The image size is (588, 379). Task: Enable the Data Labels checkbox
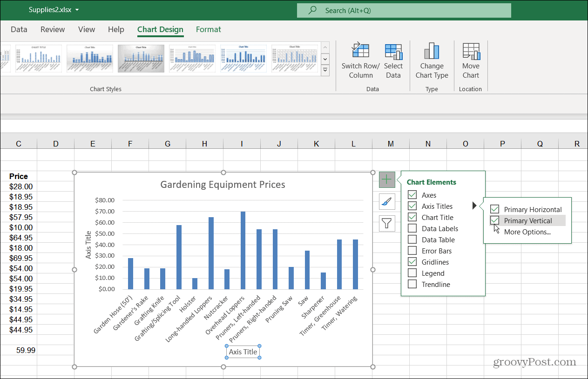(412, 228)
